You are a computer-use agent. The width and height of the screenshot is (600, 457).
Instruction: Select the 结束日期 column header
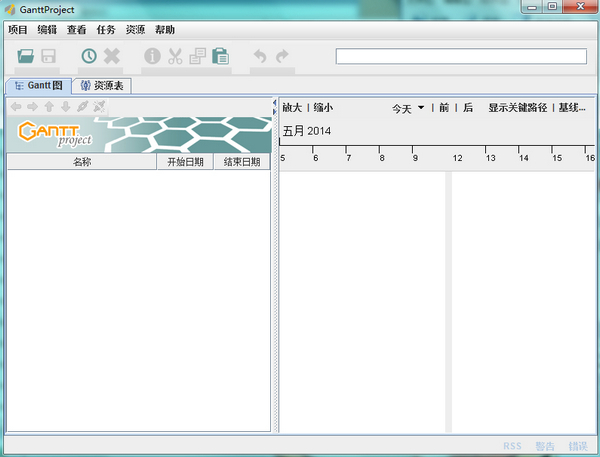(x=242, y=162)
